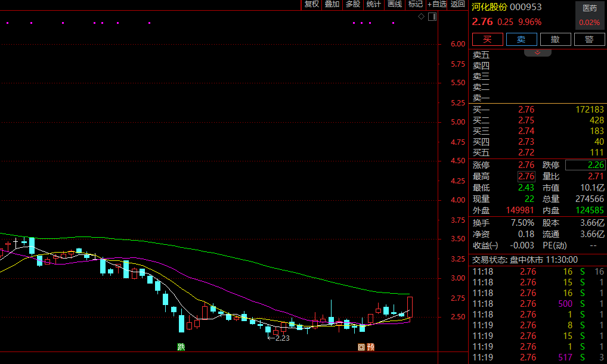Click the 外盘 value 149981
The height and width of the screenshot is (364, 607).
pyautogui.click(x=520, y=210)
